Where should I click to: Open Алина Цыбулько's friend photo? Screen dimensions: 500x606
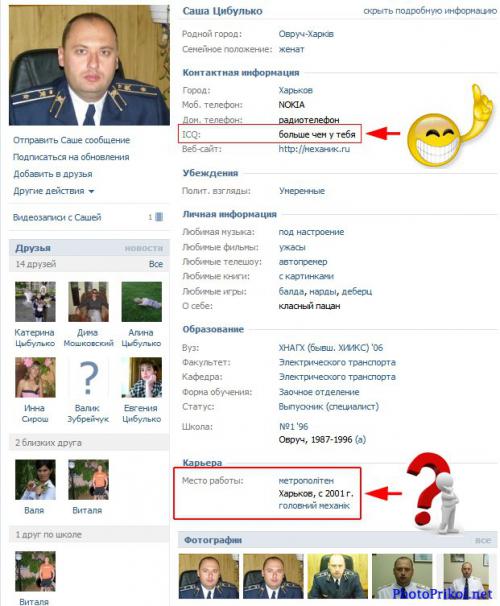click(141, 302)
